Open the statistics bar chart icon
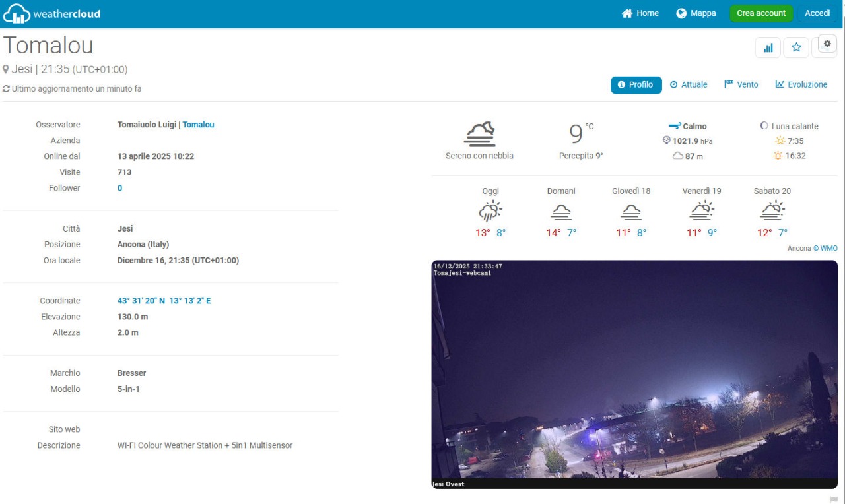Viewport: 845px width, 504px height. 768,47
